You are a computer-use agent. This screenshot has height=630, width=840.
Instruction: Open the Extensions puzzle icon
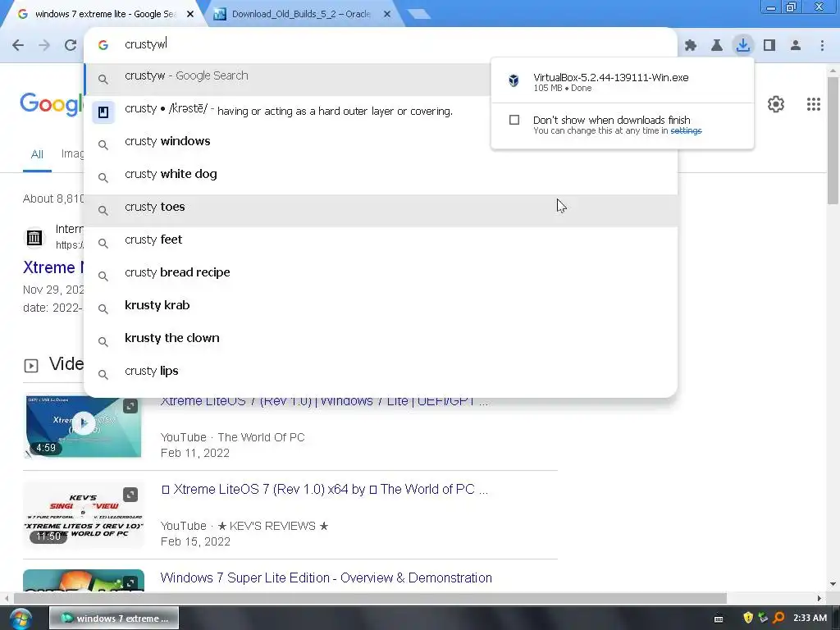click(691, 45)
